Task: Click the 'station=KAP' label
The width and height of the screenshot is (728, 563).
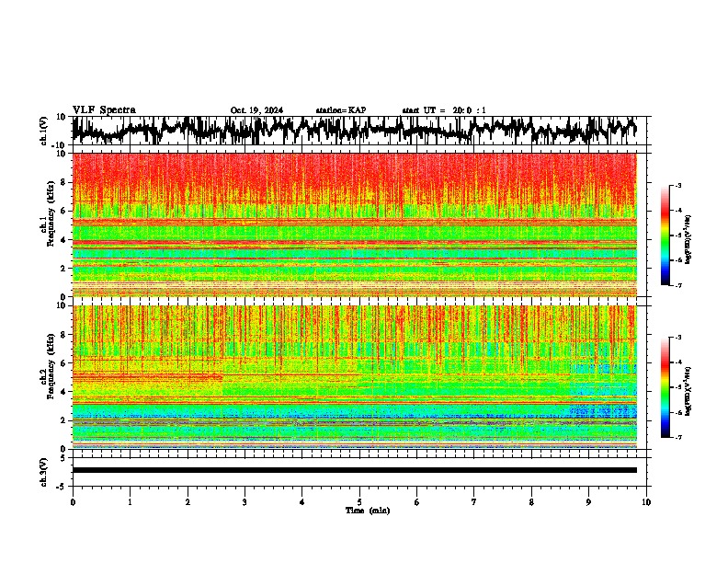Action: (x=341, y=110)
